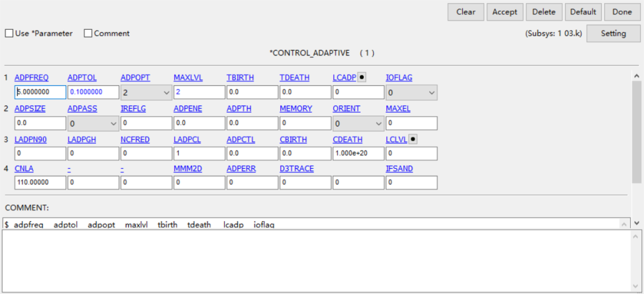Expand the ORIENT dropdown
Screen dimensions: 644x294
358,123
